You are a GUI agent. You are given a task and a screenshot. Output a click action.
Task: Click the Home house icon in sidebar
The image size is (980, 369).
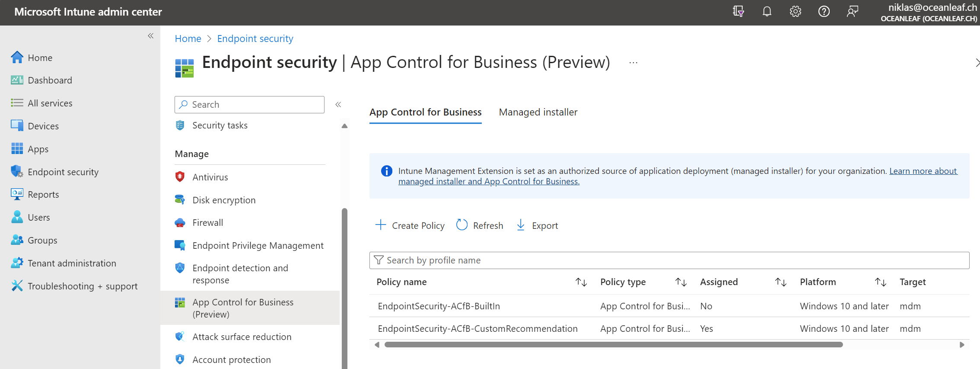pyautogui.click(x=17, y=57)
